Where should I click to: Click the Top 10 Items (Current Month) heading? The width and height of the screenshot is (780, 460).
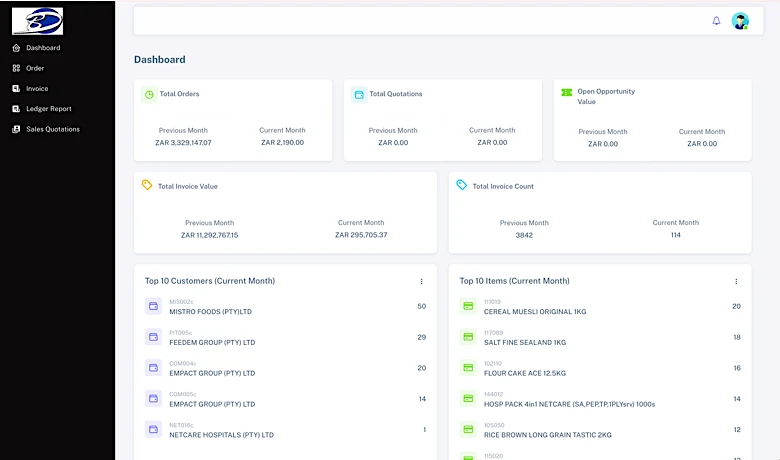pos(514,281)
